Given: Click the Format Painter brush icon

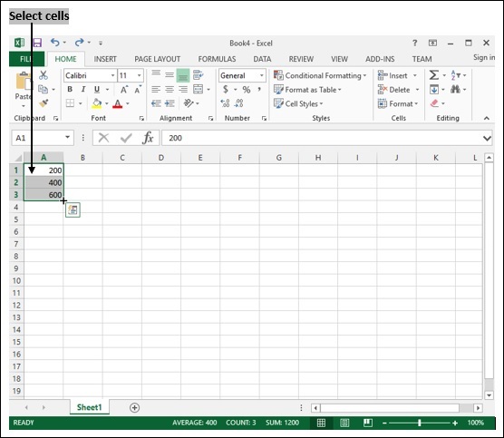Looking at the screenshot, I should [x=44, y=103].
